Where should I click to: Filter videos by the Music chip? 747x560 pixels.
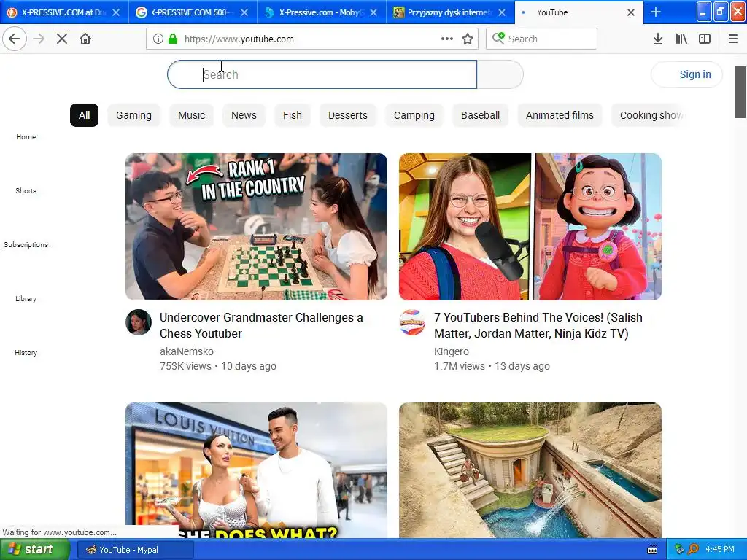(x=192, y=115)
